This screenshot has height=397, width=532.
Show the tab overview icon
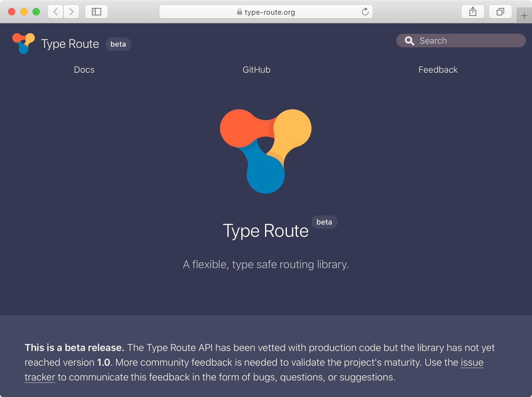(500, 12)
